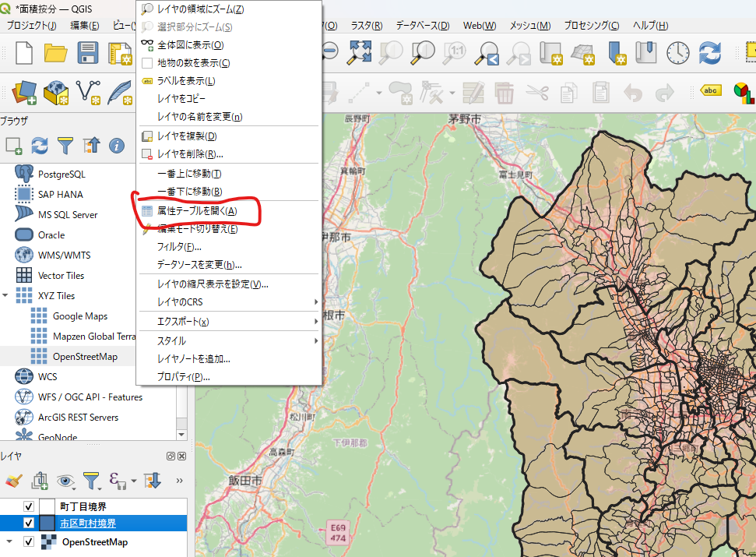Click the 市区町村境界 layer color swatch
Viewport: 756px width, 557px height.
[x=47, y=524]
